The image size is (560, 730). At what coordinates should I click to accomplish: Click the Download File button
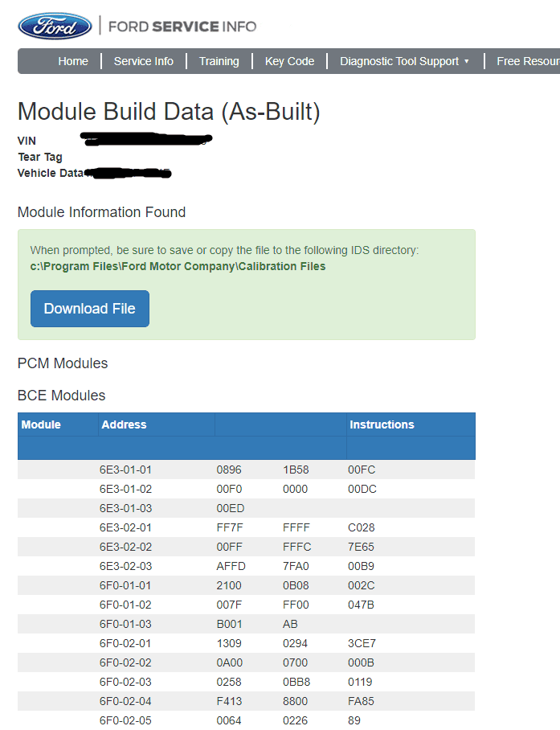click(x=89, y=308)
